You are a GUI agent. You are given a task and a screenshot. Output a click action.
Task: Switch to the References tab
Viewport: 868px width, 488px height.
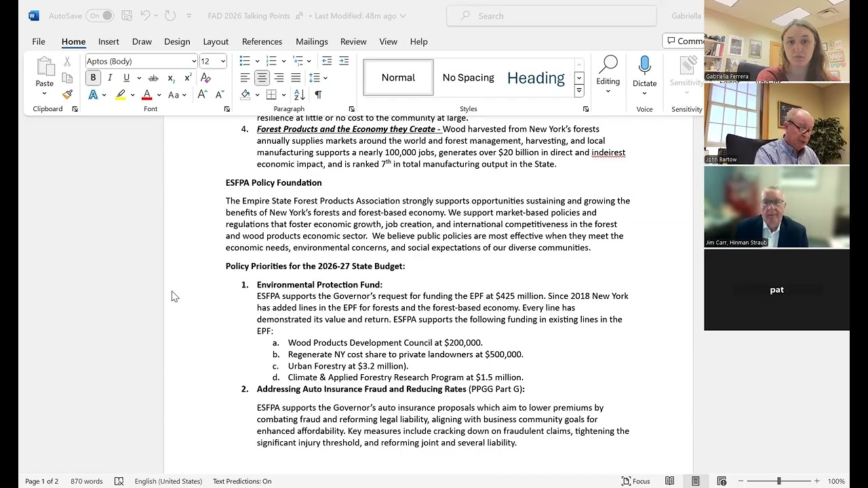click(262, 41)
